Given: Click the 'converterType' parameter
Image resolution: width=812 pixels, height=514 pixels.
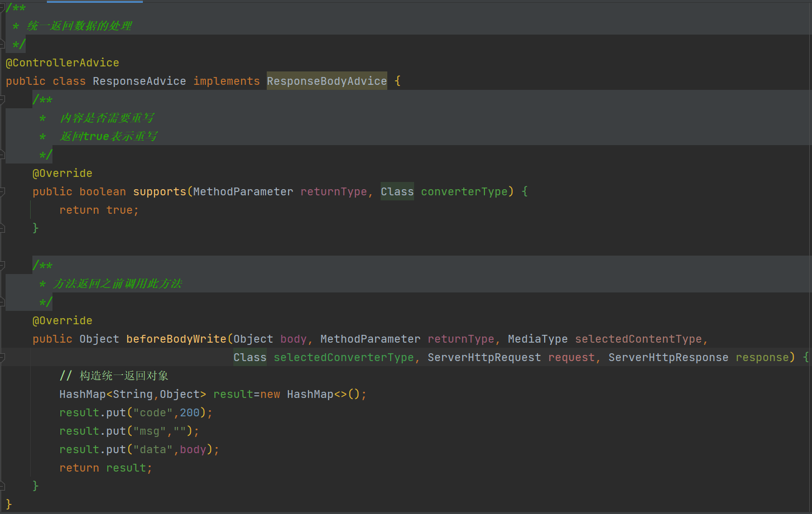Looking at the screenshot, I should (464, 191).
